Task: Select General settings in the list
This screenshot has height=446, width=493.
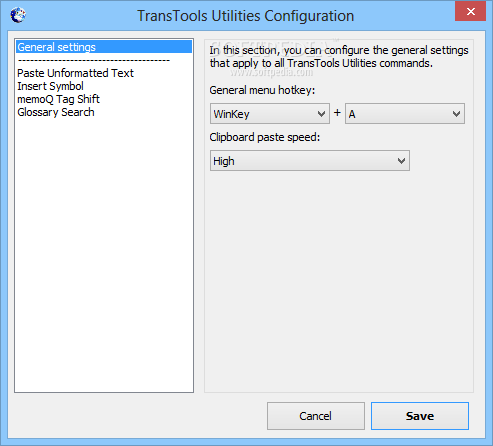Action: (104, 47)
